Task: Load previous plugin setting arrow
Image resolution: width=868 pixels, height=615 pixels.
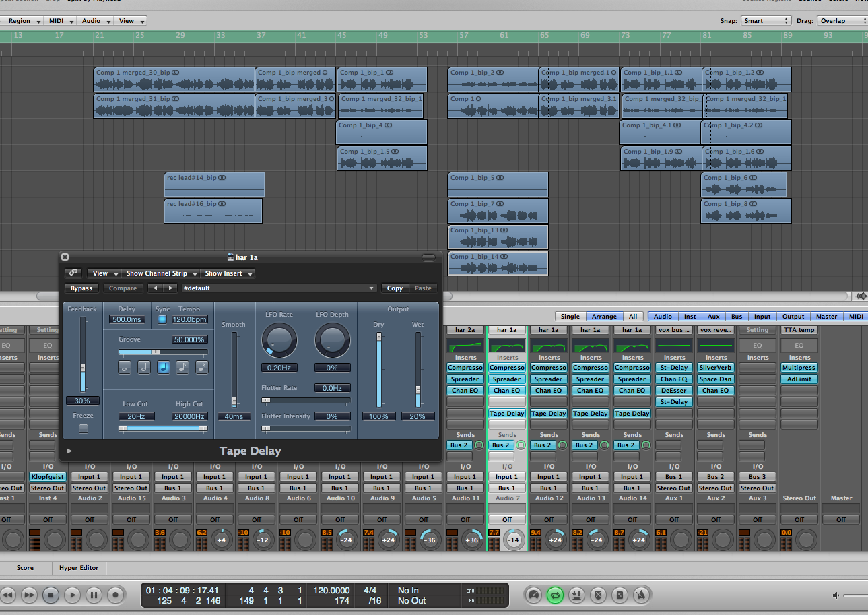Action: click(x=156, y=288)
